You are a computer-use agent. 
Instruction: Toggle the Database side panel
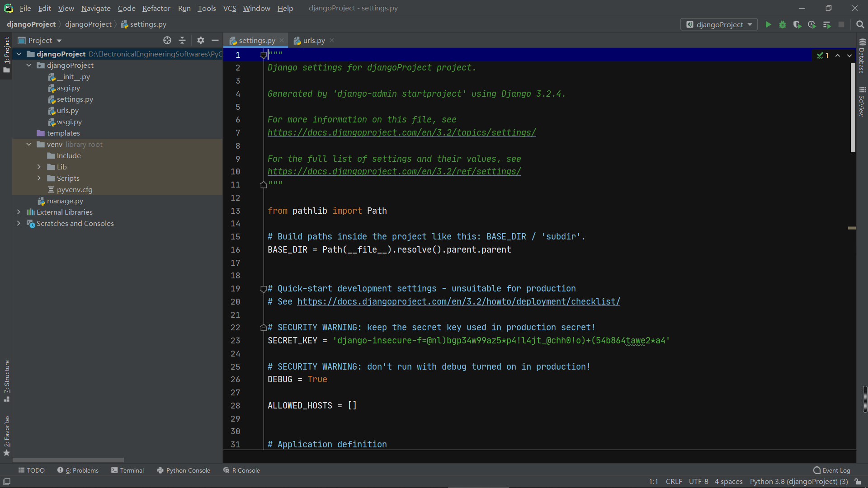click(x=862, y=56)
